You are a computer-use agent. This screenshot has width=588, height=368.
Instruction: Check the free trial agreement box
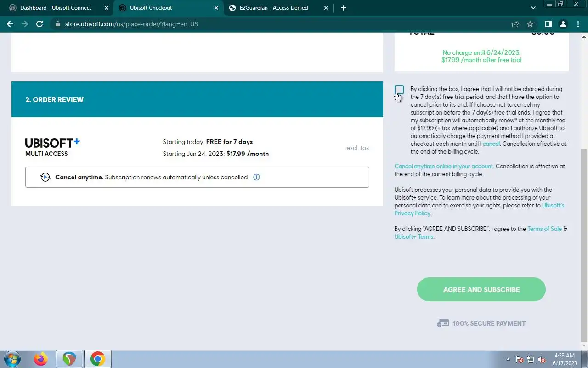pos(399,90)
